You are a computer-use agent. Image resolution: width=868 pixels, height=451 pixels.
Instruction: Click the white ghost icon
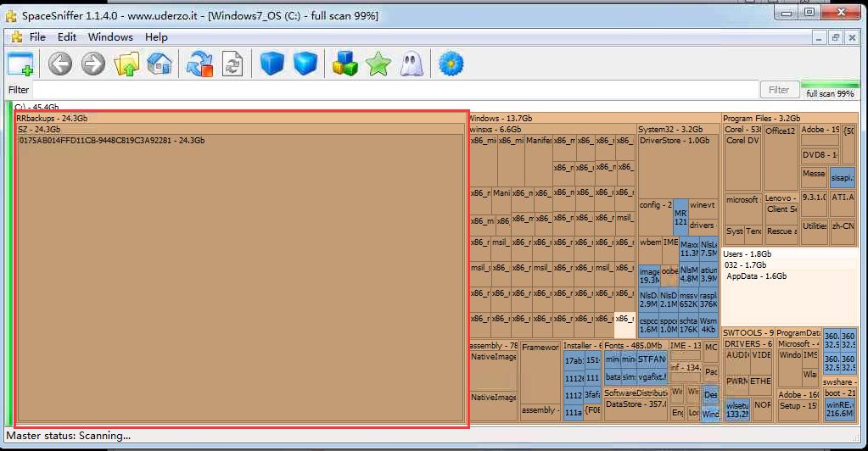412,64
